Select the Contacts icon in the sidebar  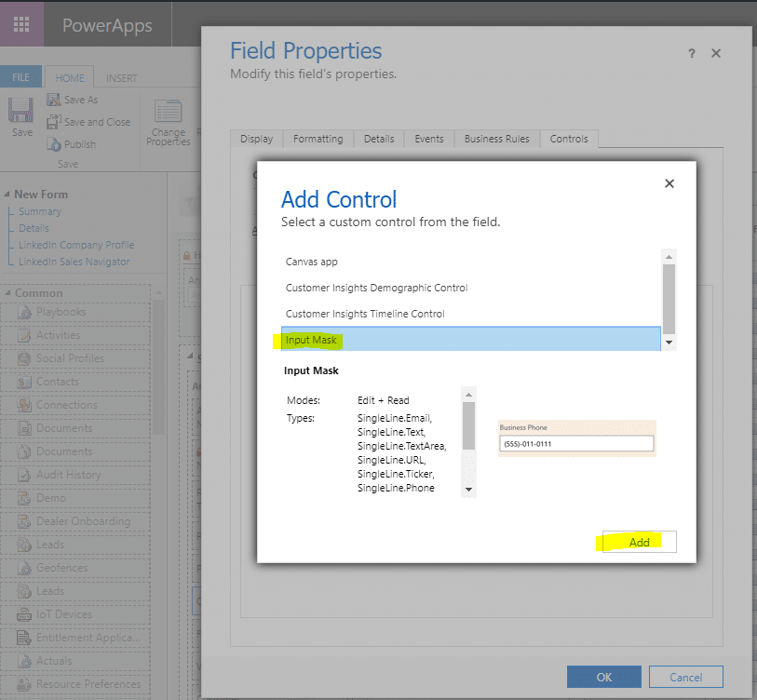coord(23,381)
